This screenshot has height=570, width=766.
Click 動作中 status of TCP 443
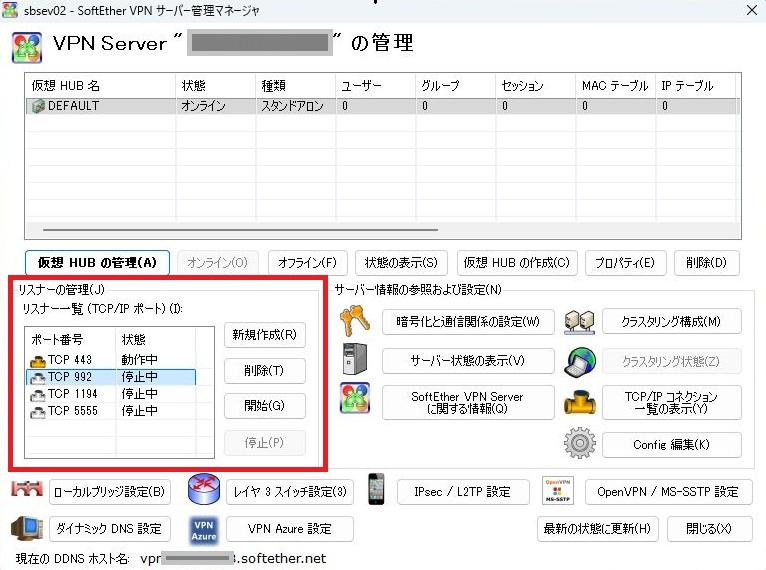tap(140, 360)
